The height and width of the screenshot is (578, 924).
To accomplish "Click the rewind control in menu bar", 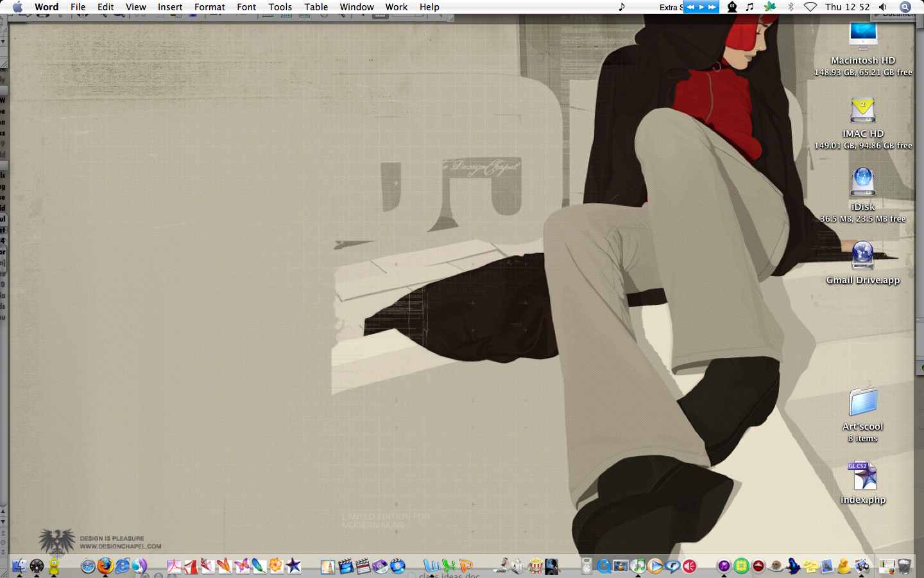I will (x=690, y=7).
